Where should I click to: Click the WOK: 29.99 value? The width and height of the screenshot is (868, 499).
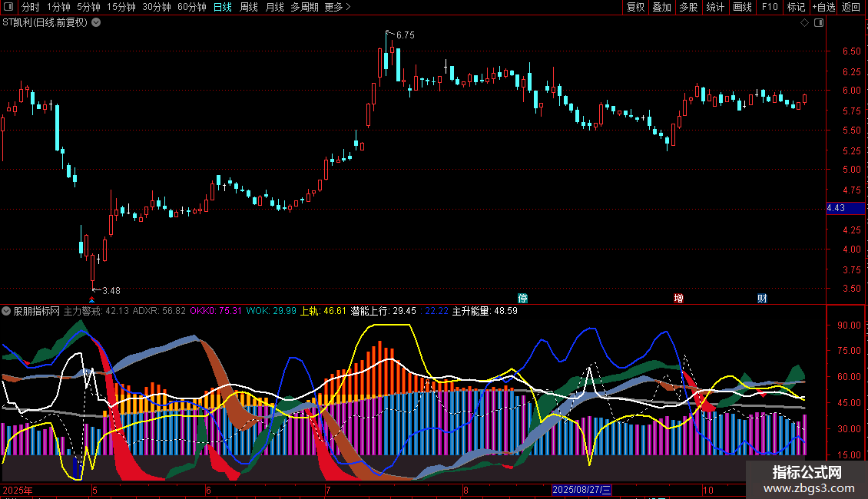coord(271,311)
